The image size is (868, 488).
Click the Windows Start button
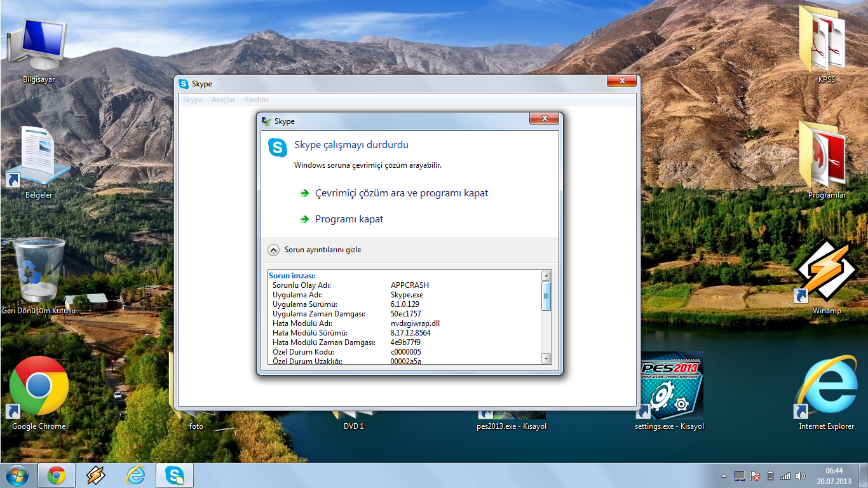click(16, 475)
